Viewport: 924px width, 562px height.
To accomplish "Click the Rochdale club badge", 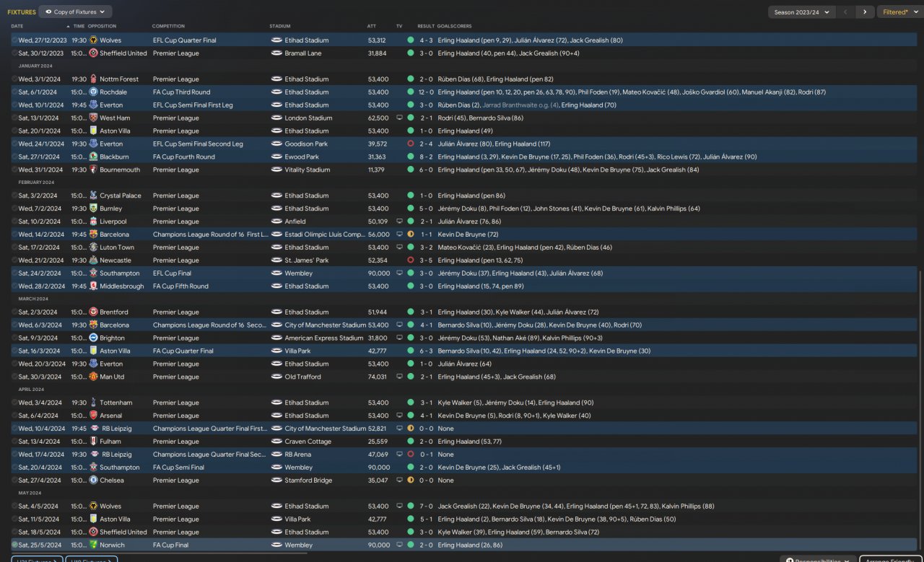I will [93, 92].
